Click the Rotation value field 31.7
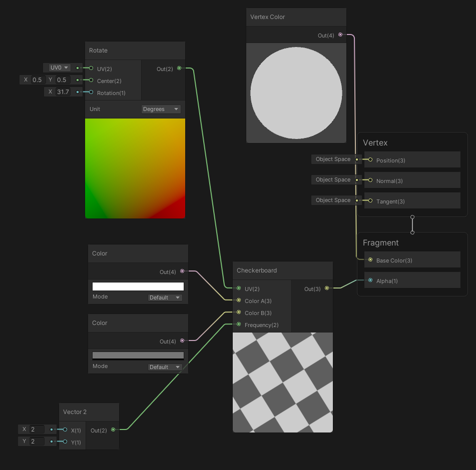This screenshot has height=470, width=476. coord(63,92)
